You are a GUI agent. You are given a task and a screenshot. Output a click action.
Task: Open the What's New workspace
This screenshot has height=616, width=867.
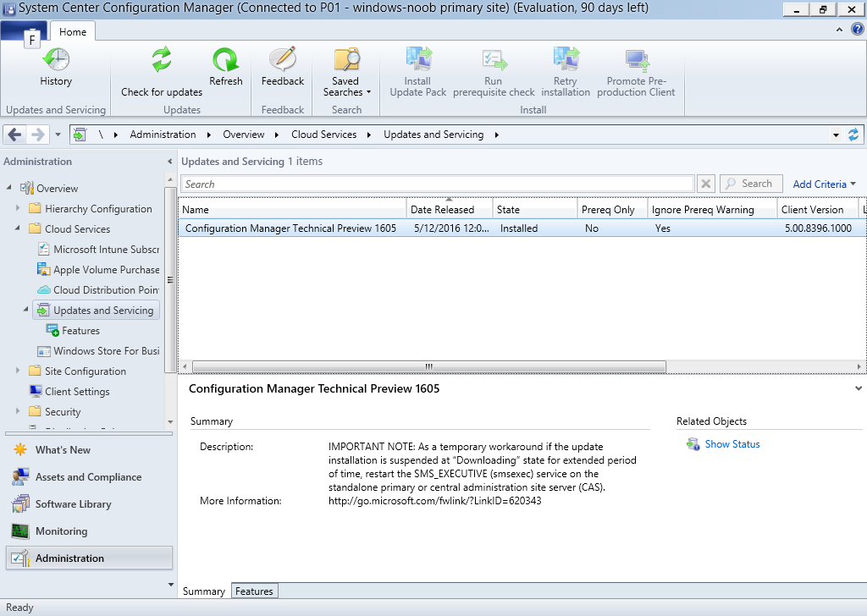click(x=88, y=449)
